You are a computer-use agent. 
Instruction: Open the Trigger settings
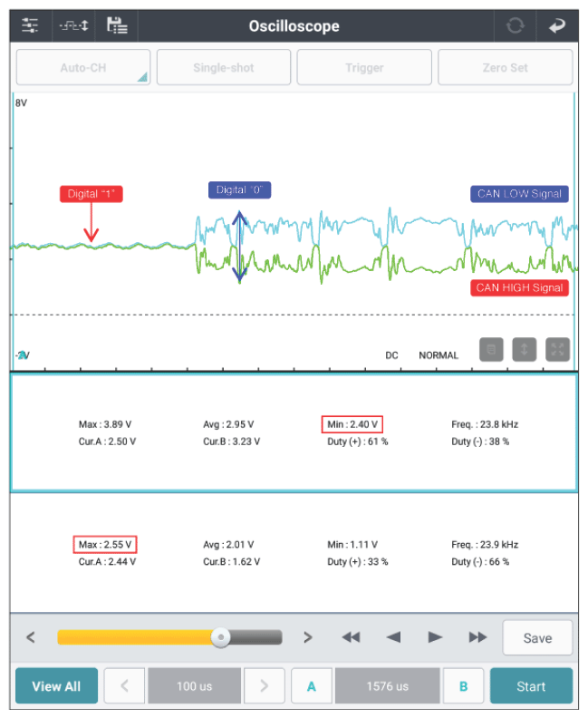364,68
